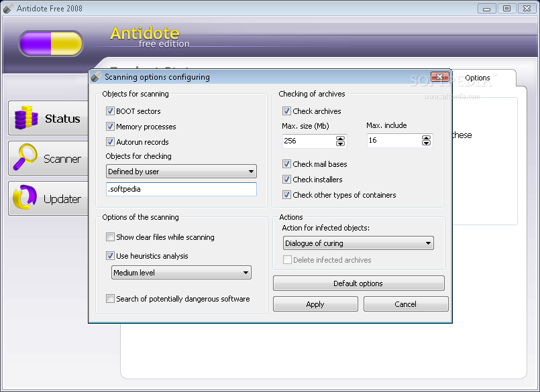
Task: Toggle the Use heuristics analysis checkbox
Action: [110, 256]
